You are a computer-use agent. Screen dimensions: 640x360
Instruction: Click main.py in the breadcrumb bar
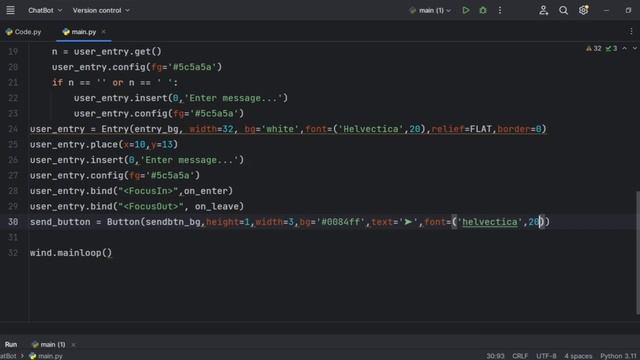click(46, 356)
